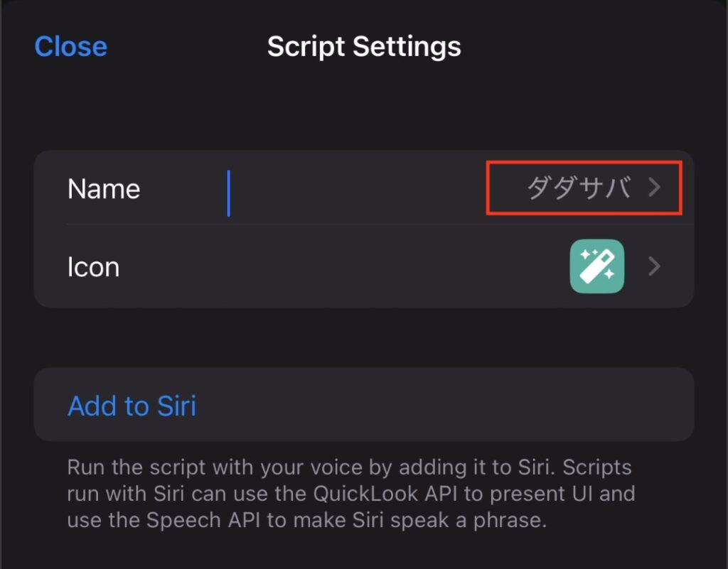Click the chevron beside the ダダサバ name
The height and width of the screenshot is (569, 728).
(x=654, y=188)
